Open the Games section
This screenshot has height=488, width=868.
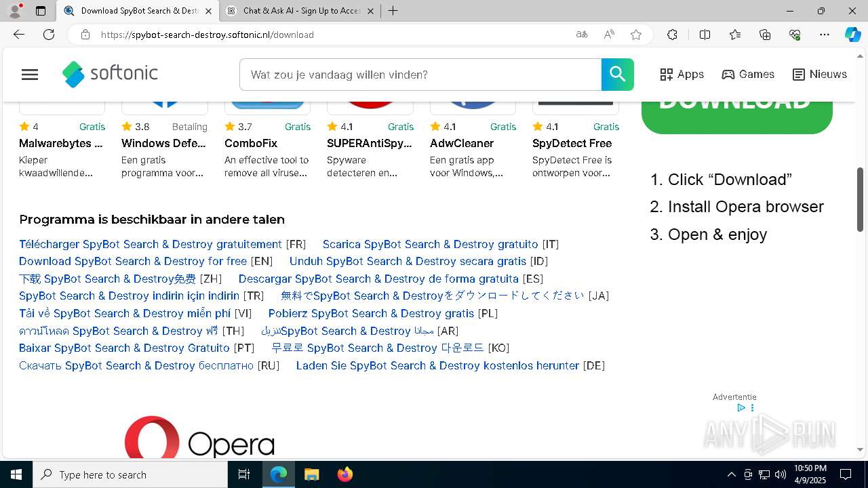pos(748,75)
